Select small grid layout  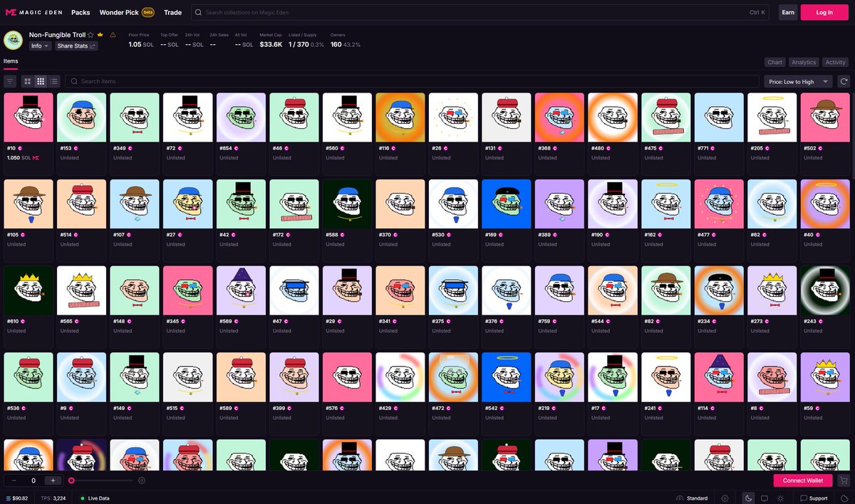(x=41, y=82)
